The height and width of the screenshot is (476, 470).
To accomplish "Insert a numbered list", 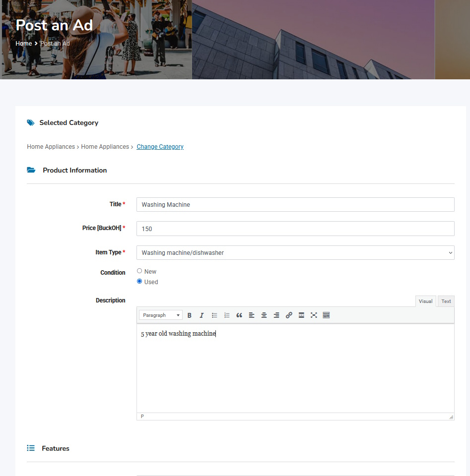I will pos(227,315).
